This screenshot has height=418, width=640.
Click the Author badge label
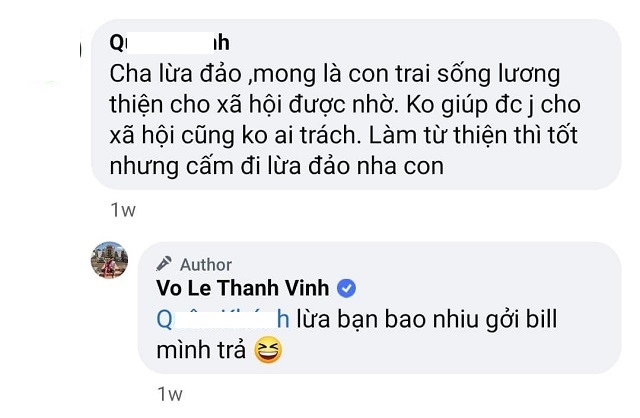(x=205, y=265)
